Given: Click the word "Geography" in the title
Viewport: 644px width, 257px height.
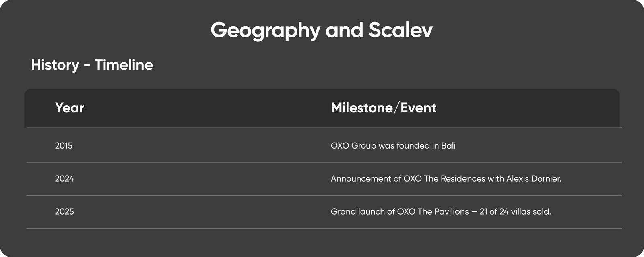Looking at the screenshot, I should coord(265,30).
